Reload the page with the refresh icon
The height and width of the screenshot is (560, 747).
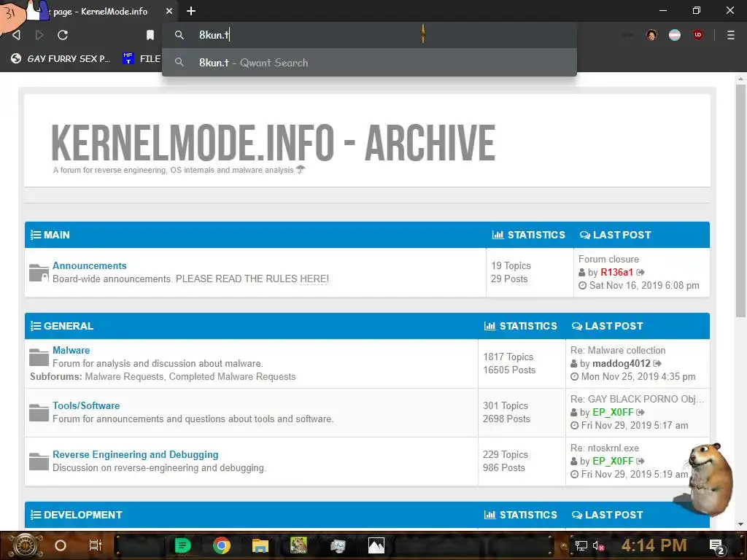point(63,35)
